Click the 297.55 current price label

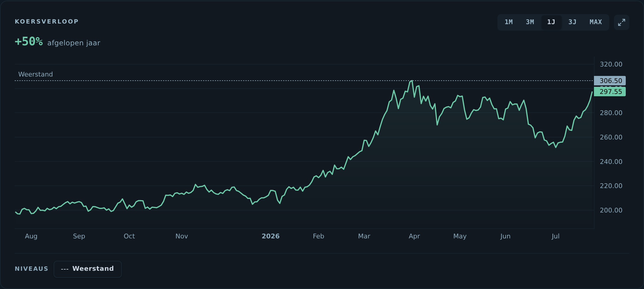click(x=610, y=92)
